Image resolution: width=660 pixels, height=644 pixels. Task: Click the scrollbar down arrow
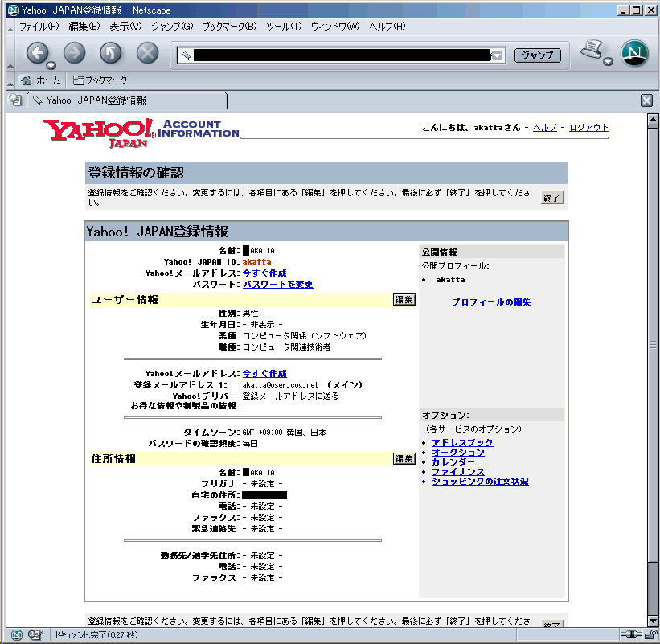(x=653, y=620)
